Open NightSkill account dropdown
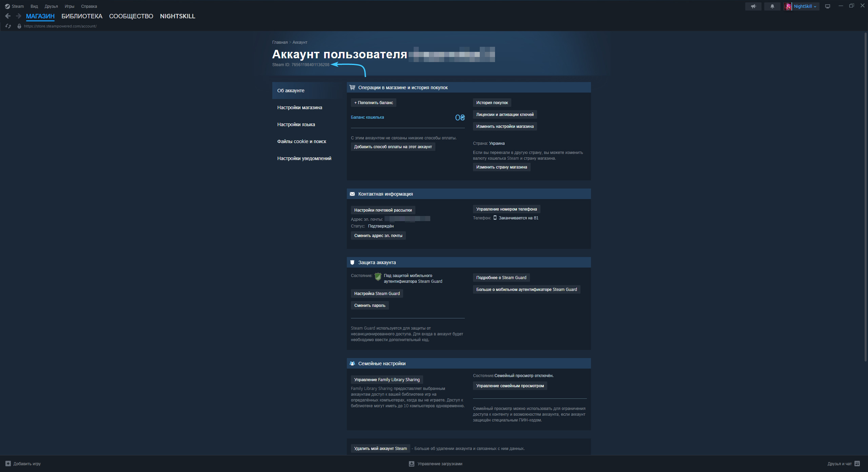This screenshot has height=472, width=868. [805, 6]
